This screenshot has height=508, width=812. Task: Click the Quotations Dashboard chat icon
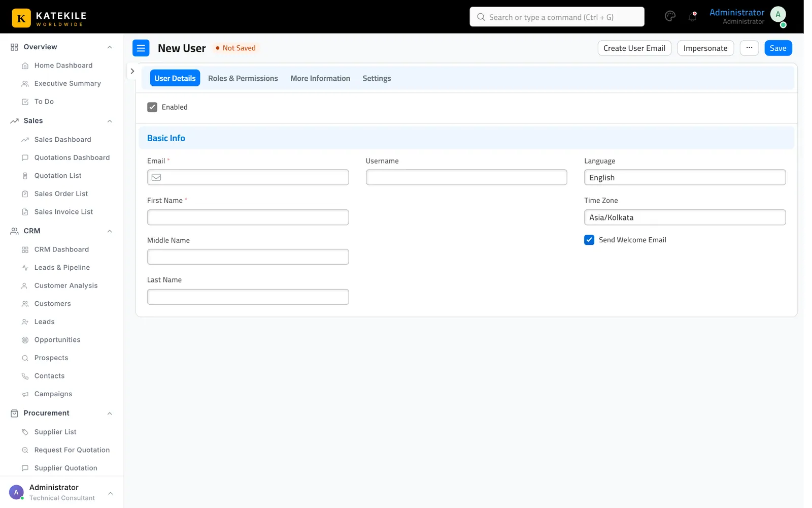[25, 158]
